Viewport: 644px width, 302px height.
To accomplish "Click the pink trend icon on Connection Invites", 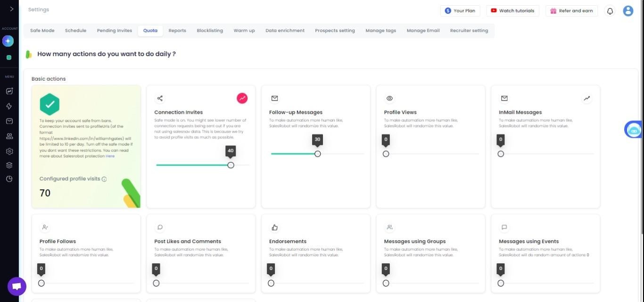I will tap(242, 98).
